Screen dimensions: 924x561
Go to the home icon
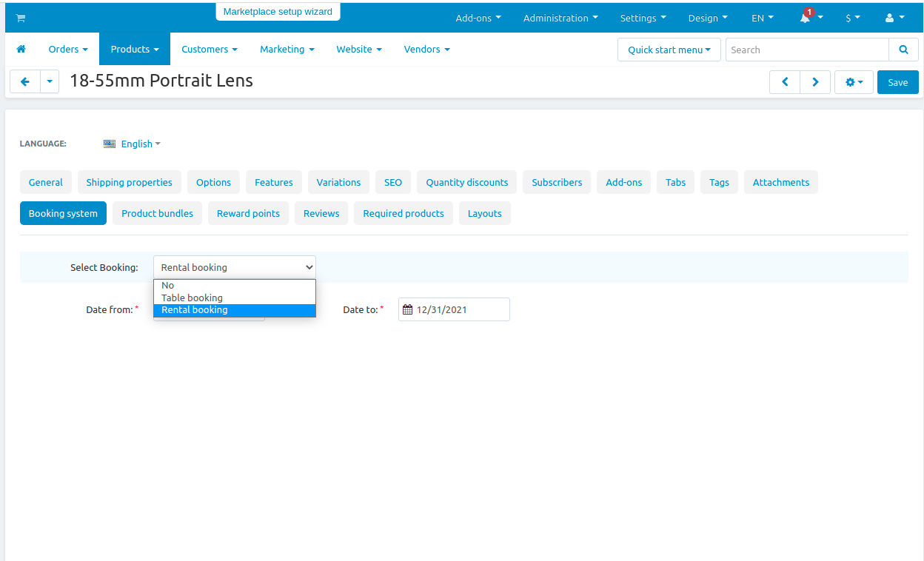21,49
